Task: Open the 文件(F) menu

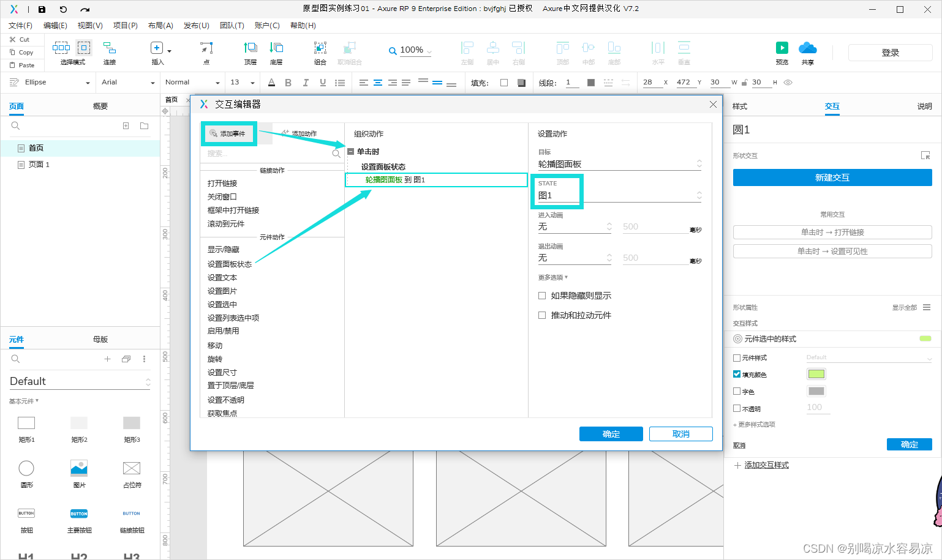Action: coord(20,25)
